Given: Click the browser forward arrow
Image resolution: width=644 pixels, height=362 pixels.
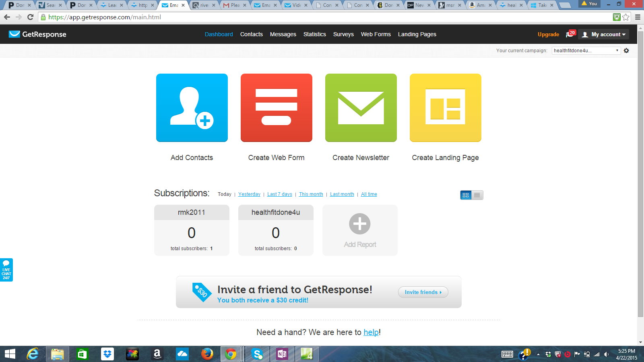Looking at the screenshot, I should pyautogui.click(x=19, y=17).
